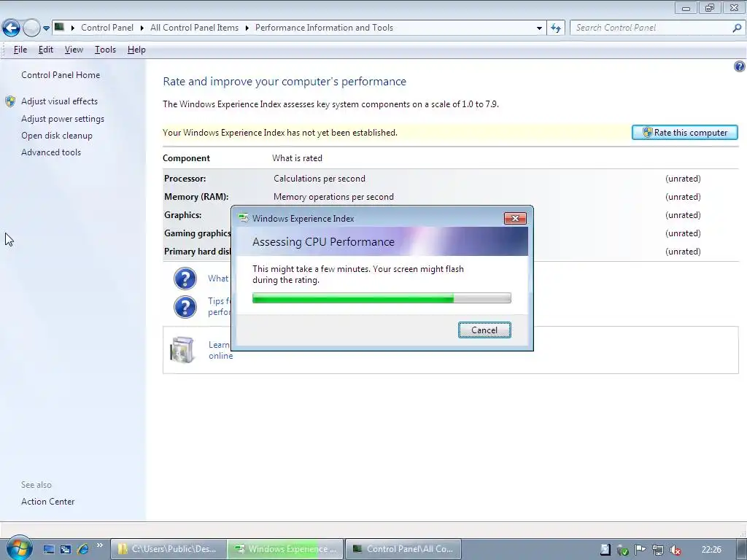Click the (unrated) value for Processor
The height and width of the screenshot is (560, 747).
[x=683, y=179]
